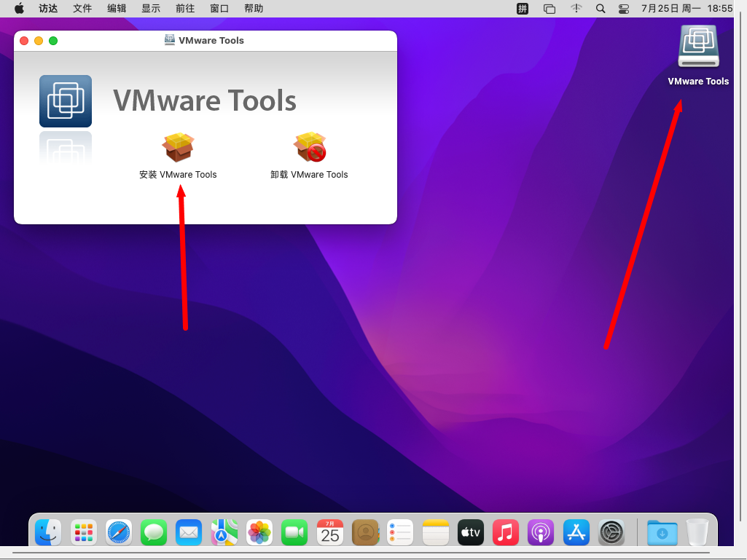
Task: Open Launchpad from the Dock
Action: 83,532
